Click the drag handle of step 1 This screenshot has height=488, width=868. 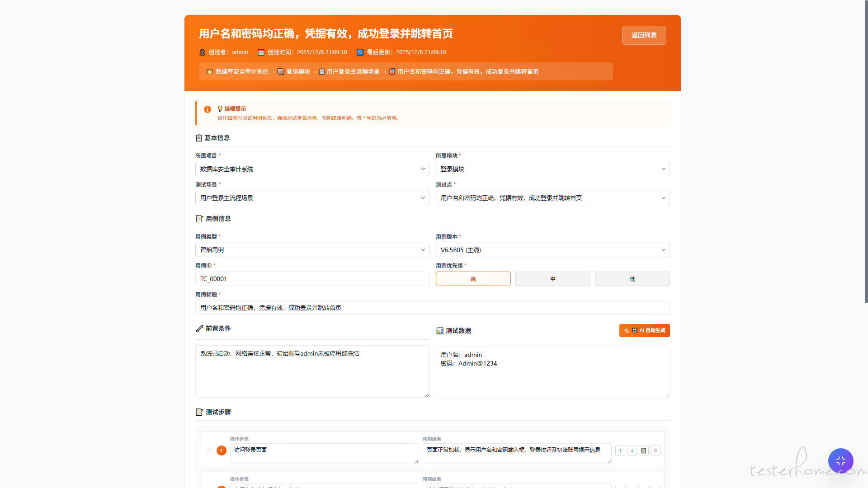point(209,450)
